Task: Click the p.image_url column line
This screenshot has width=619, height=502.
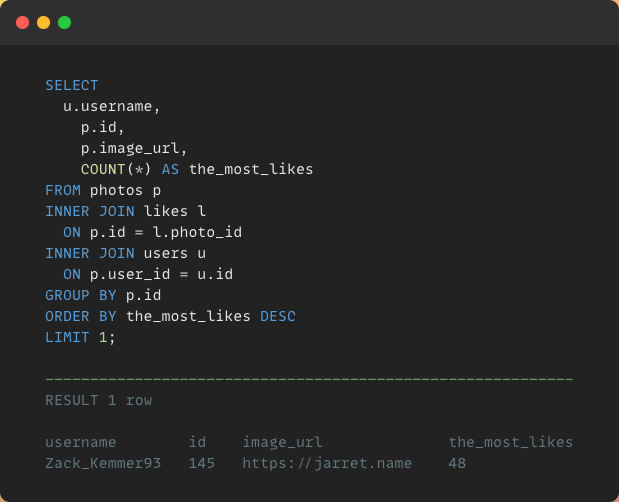Action: tap(134, 148)
